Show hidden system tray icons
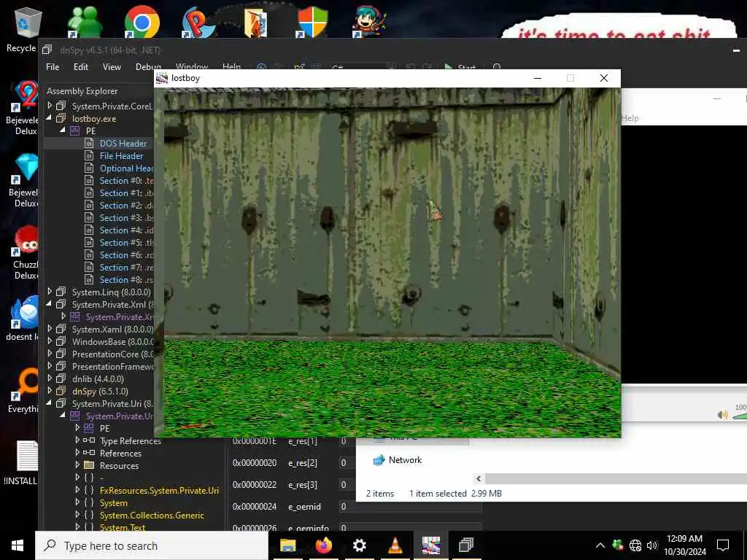 click(x=600, y=545)
